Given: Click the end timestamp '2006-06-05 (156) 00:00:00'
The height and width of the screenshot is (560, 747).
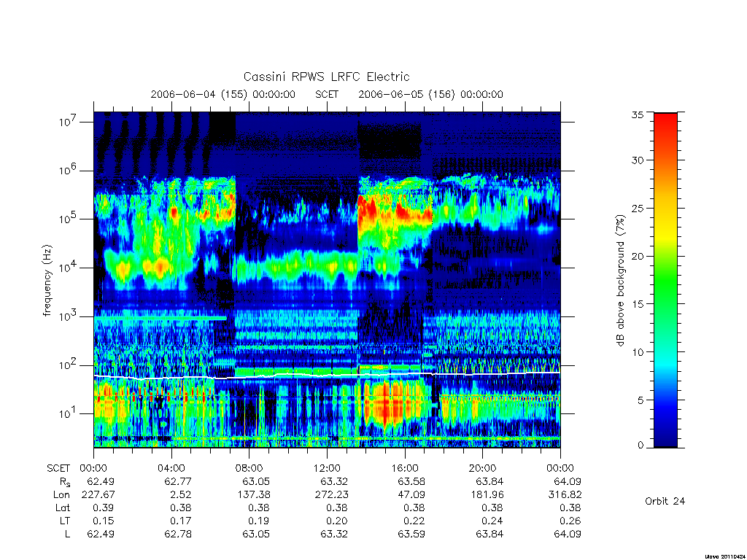Looking at the screenshot, I should tap(430, 94).
